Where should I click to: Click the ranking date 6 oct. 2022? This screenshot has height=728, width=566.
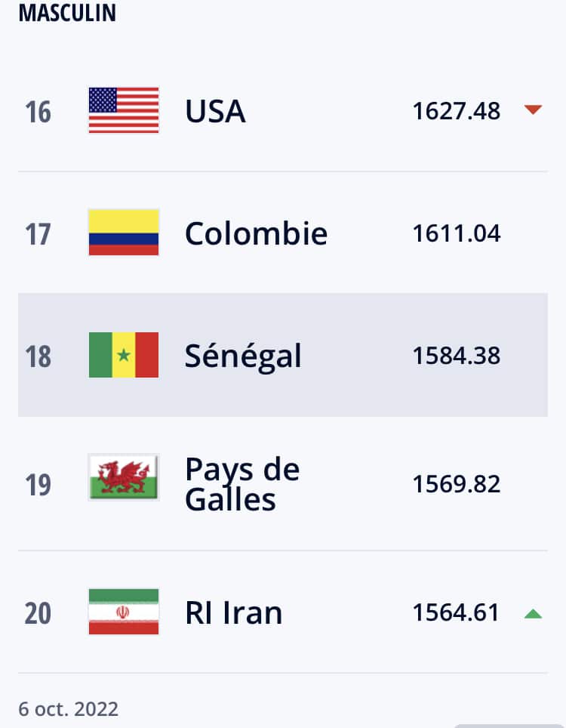pyautogui.click(x=69, y=708)
